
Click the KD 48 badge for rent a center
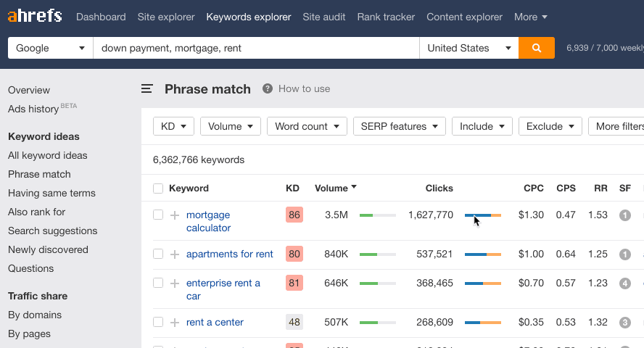click(x=294, y=322)
